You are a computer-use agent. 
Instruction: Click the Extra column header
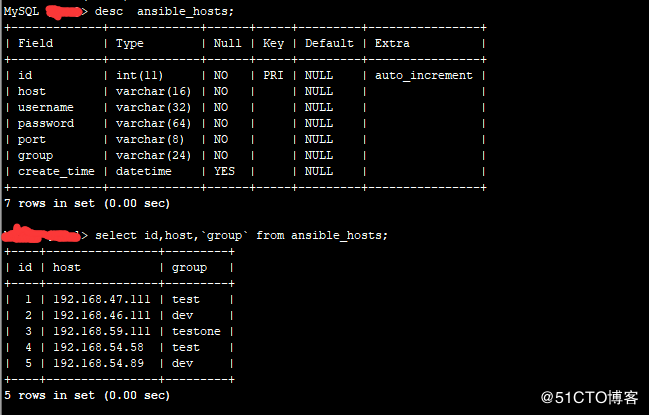(393, 43)
